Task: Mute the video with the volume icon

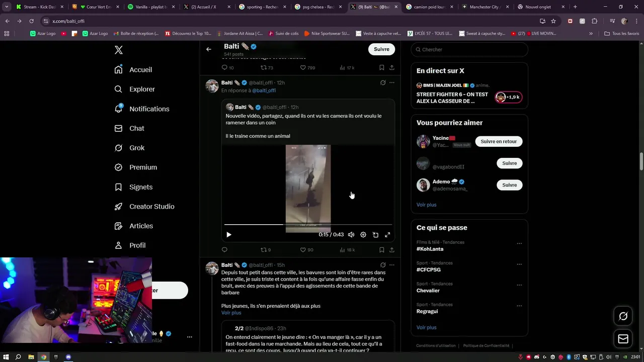Action: (x=351, y=235)
